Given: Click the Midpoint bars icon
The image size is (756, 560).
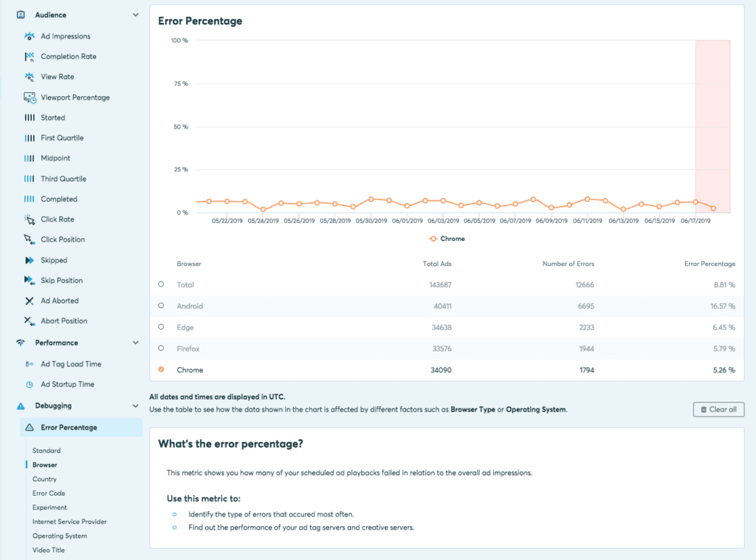Looking at the screenshot, I should click(30, 158).
